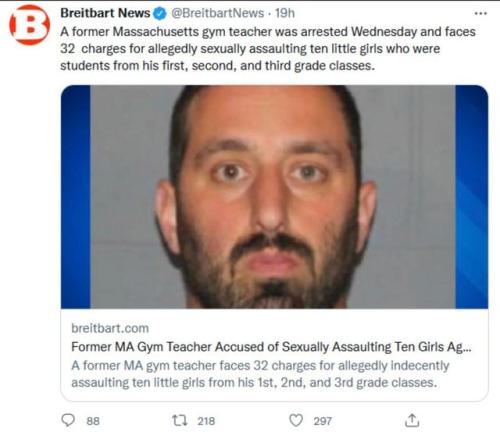
Task: Open the Breitbart News display name
Action: pos(105,13)
